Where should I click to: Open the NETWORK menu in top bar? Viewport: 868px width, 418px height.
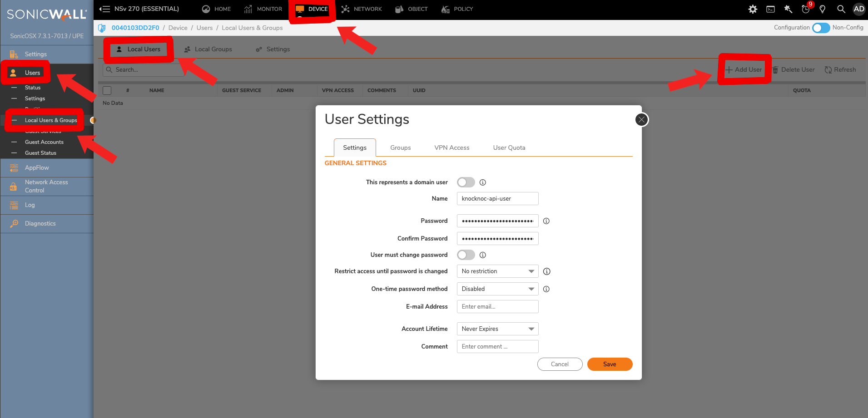[361, 9]
